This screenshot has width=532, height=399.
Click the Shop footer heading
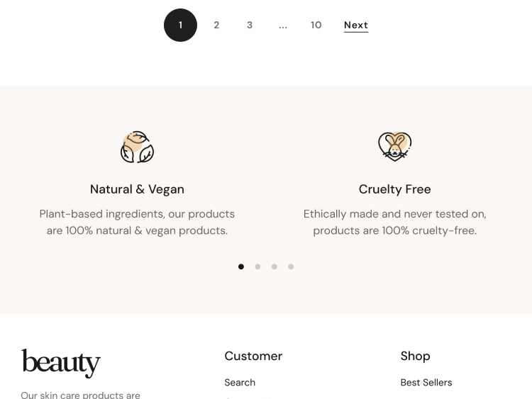point(415,356)
